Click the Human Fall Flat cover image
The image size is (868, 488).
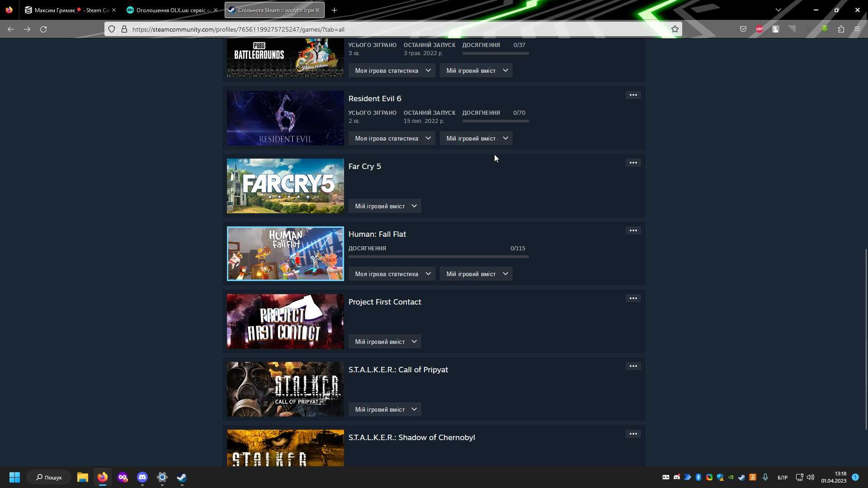(x=285, y=253)
